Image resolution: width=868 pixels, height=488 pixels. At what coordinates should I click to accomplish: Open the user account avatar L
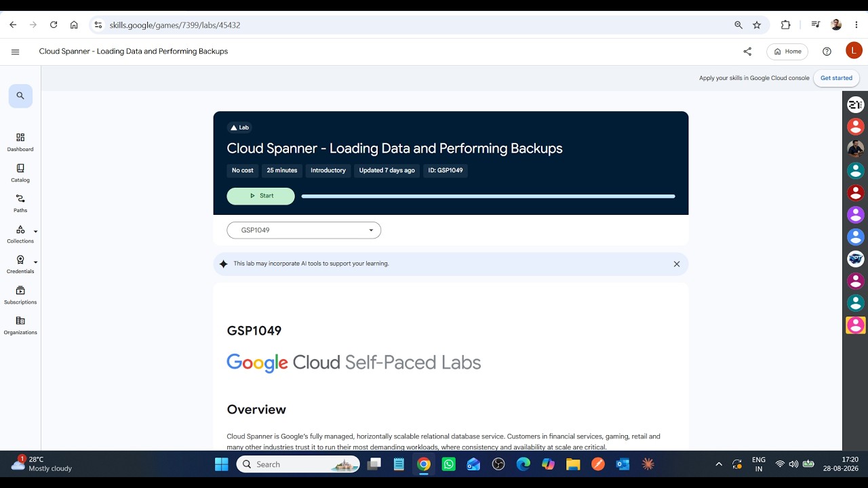[x=854, y=51]
